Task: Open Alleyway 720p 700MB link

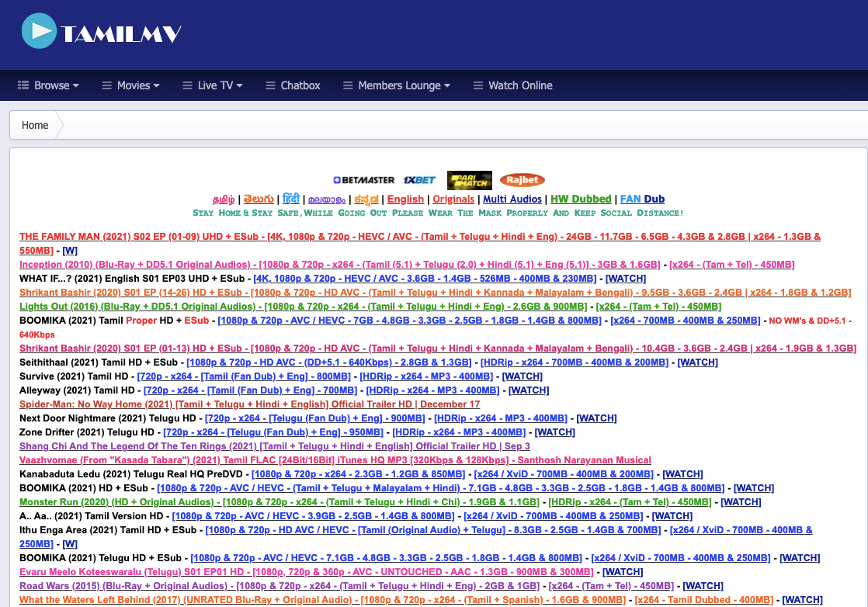Action: [250, 390]
